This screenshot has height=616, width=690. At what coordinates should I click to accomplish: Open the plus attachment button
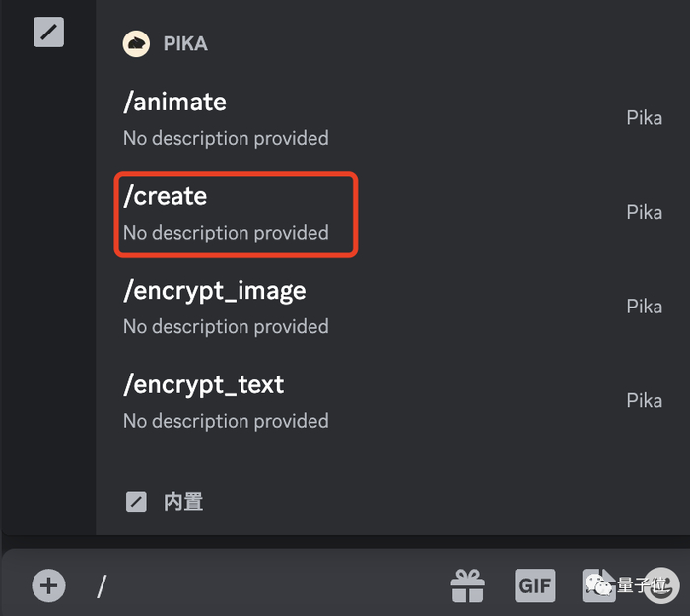[48, 585]
